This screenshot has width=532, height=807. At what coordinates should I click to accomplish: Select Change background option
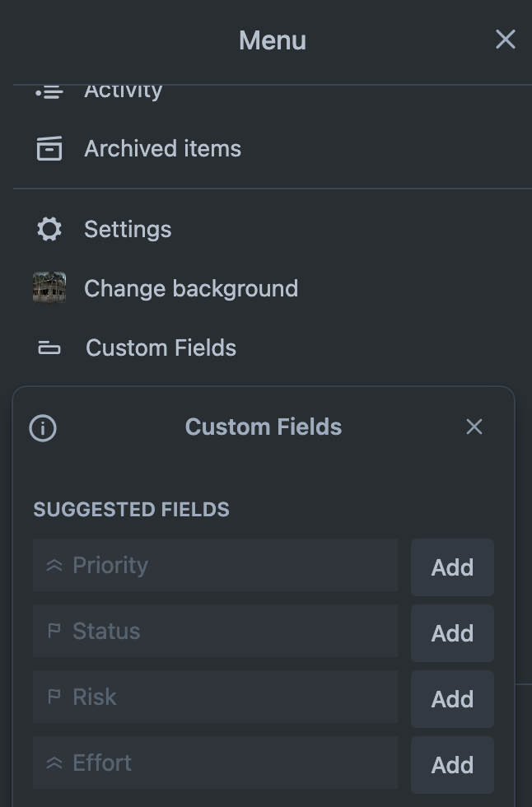(190, 289)
